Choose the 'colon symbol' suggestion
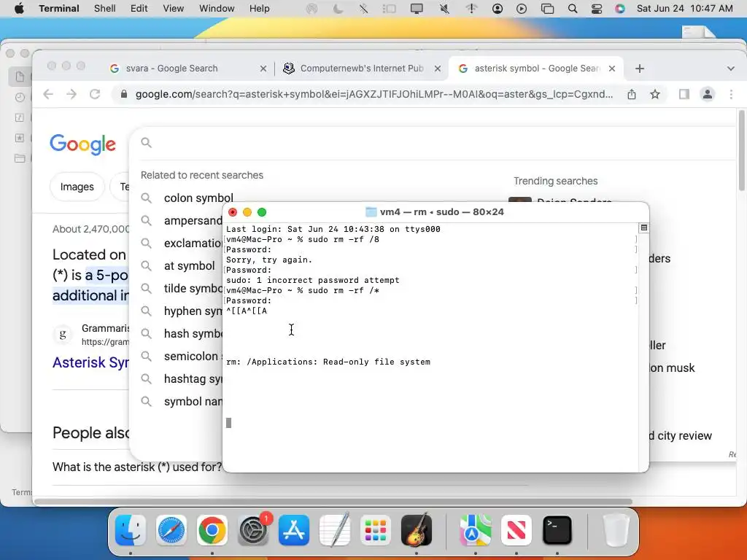 point(198,198)
